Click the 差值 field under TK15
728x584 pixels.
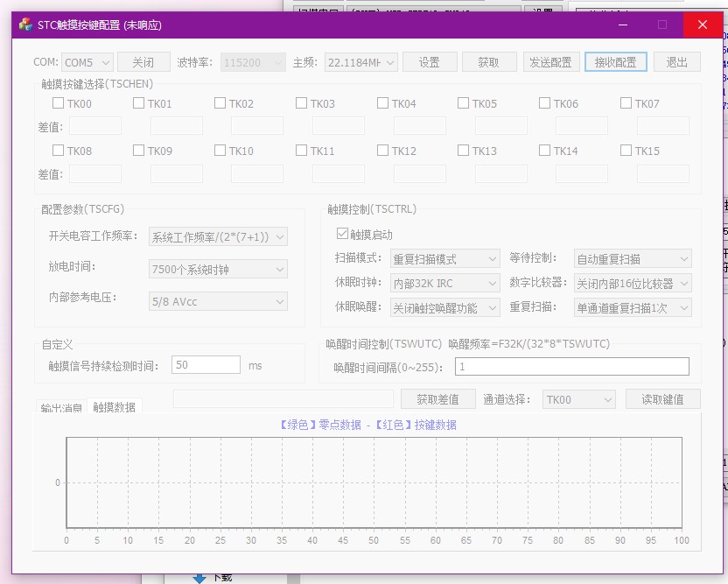point(663,173)
